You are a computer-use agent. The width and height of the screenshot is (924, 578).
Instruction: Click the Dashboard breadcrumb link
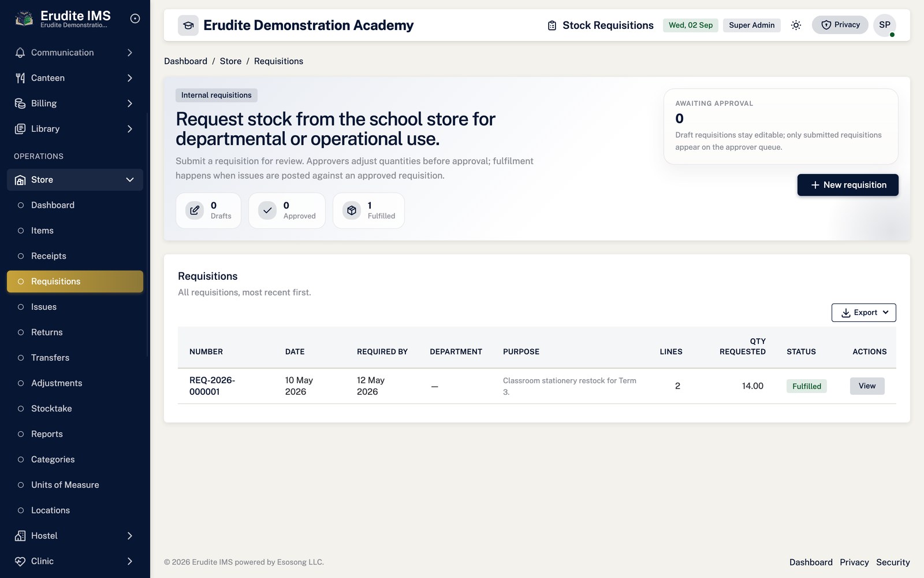(x=185, y=61)
